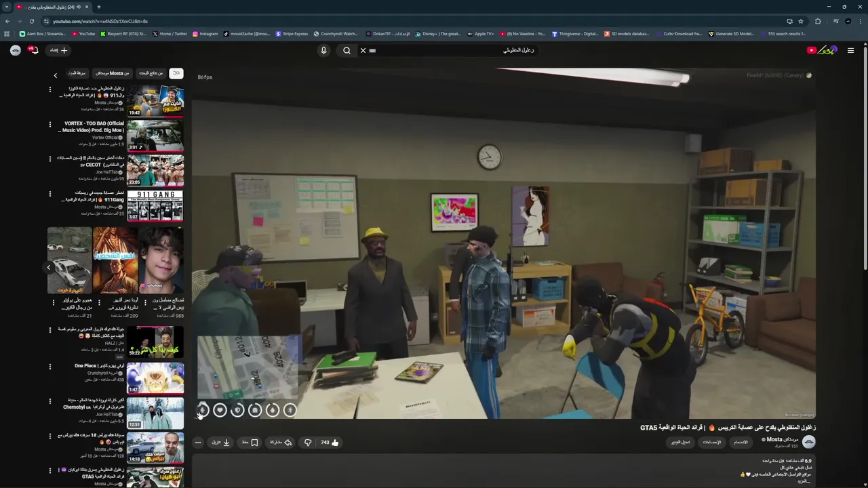
Task: Select the 'All' filter chip
Action: [x=176, y=73]
